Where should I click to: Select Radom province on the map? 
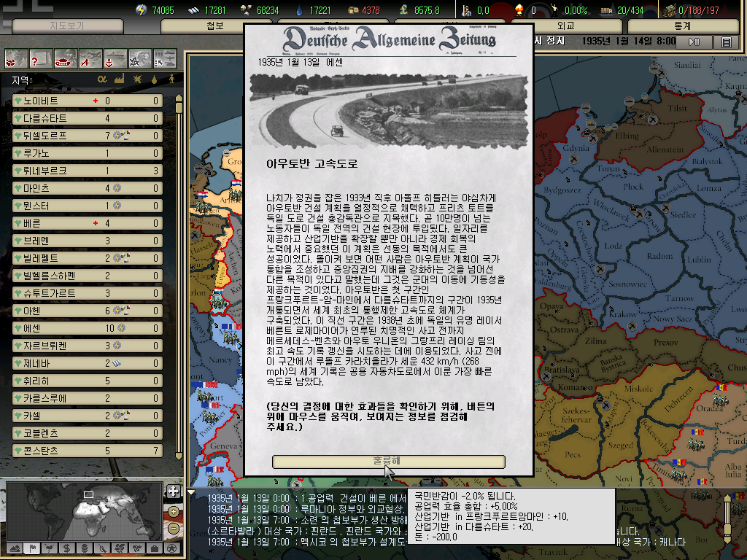659,256
